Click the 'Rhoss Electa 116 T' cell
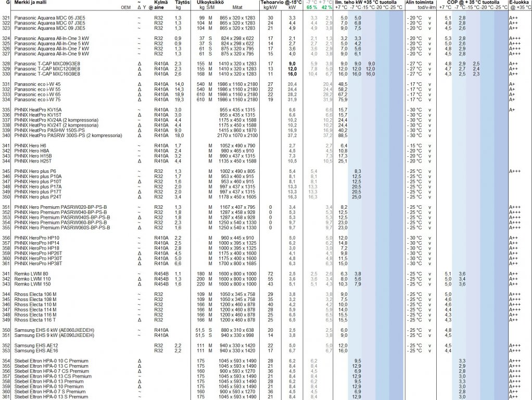The height and width of the screenshot is (400, 532). (35, 319)
